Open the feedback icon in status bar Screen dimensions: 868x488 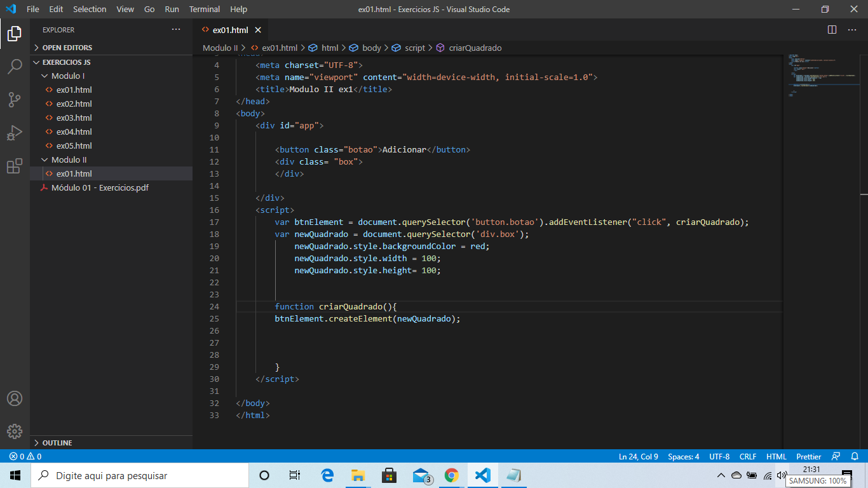[x=836, y=456]
